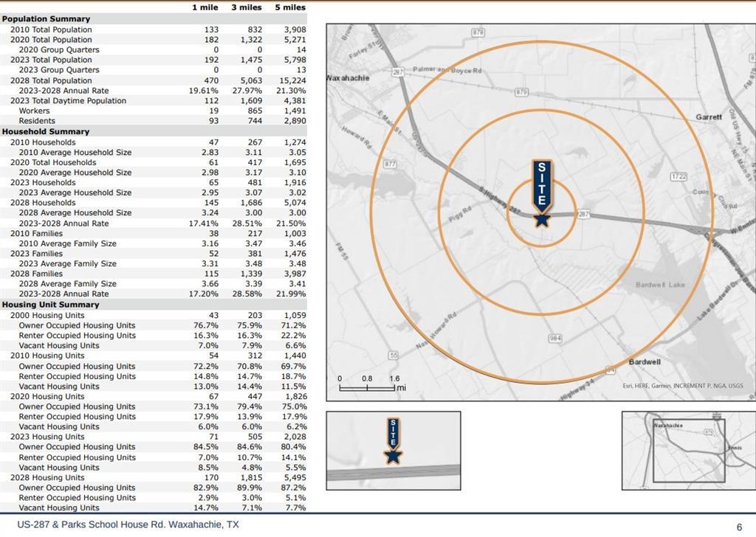
Task: Click the Esri map attribution text
Action: (683, 386)
